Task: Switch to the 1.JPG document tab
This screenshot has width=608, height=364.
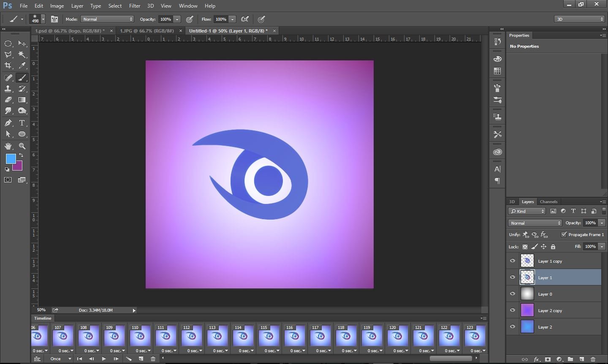Action: pos(147,31)
